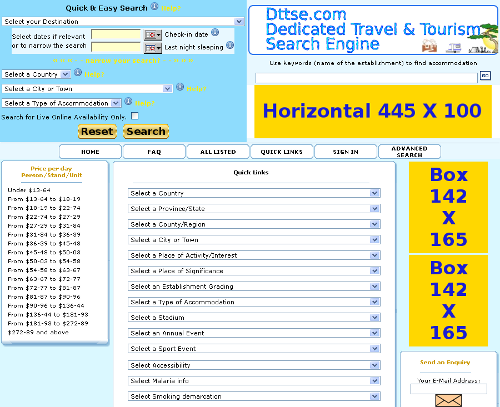Click the lower Box 142 X 165 ad
Viewport: 500px width, 407px height.
pos(448,301)
